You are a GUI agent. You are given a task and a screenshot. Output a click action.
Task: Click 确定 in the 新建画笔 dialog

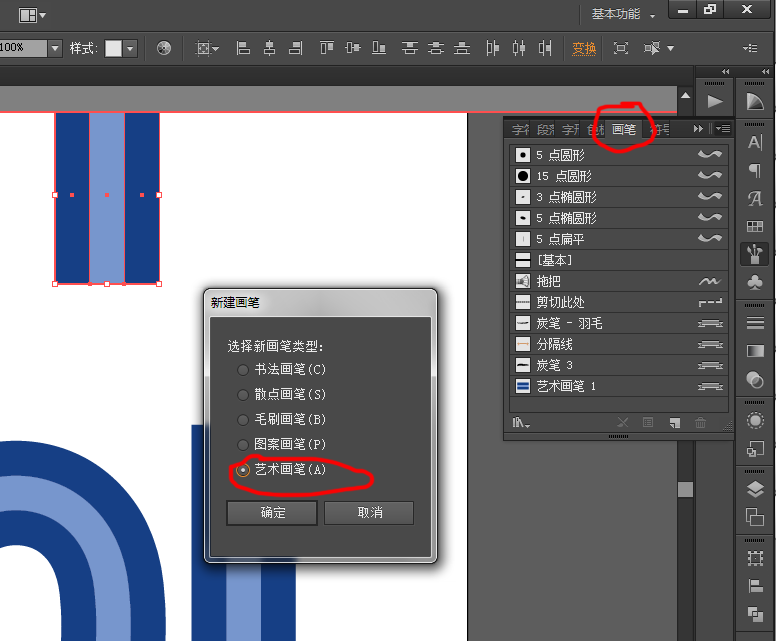(x=272, y=513)
